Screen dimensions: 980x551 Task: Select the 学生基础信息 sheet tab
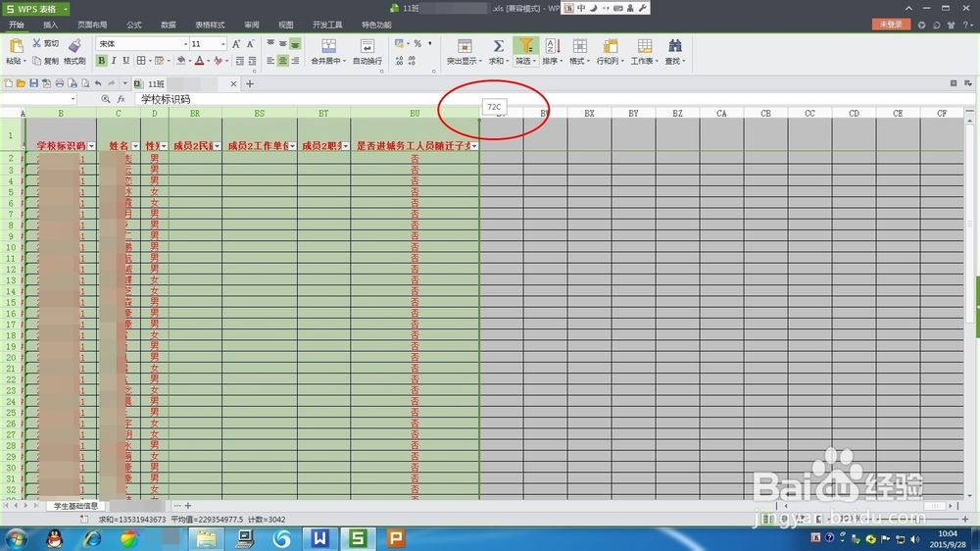tap(75, 505)
